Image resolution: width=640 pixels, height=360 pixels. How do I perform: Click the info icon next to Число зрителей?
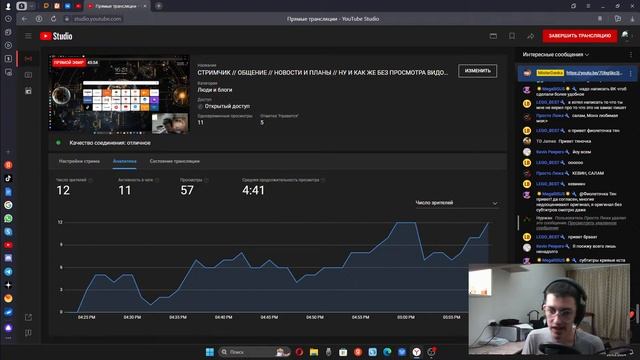coord(91,180)
